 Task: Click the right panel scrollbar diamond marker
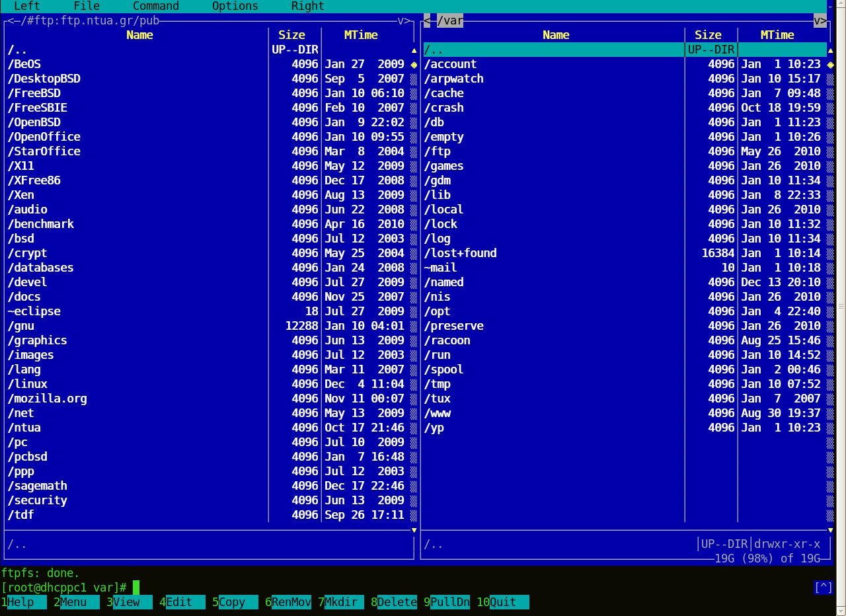[830, 64]
